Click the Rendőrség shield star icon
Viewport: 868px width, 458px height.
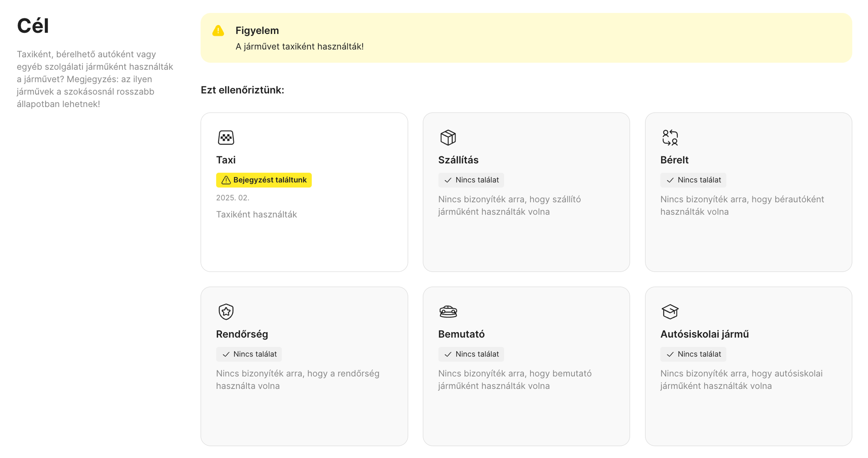[x=226, y=312]
